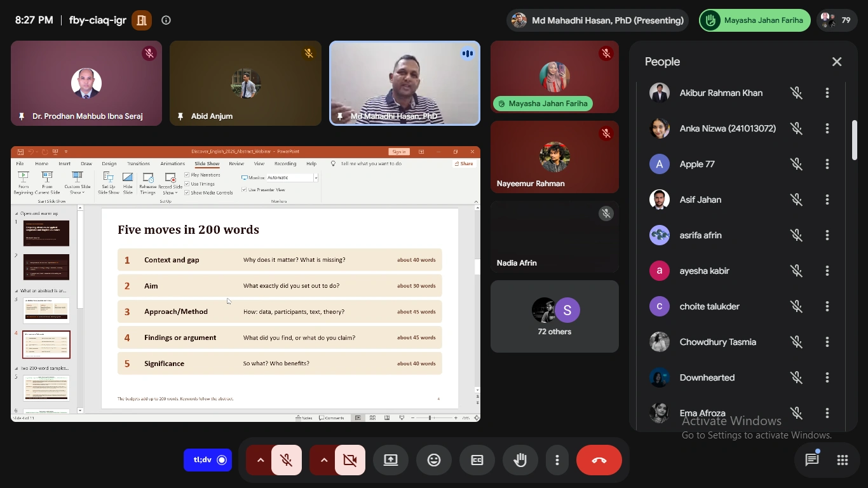Screen dimensions: 868x488
Task: Click the raise hand icon in call controls
Action: pos(520,460)
